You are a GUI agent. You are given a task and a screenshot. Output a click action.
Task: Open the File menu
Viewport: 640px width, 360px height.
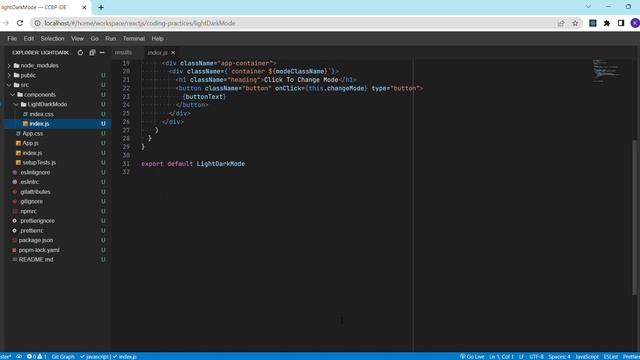point(12,38)
